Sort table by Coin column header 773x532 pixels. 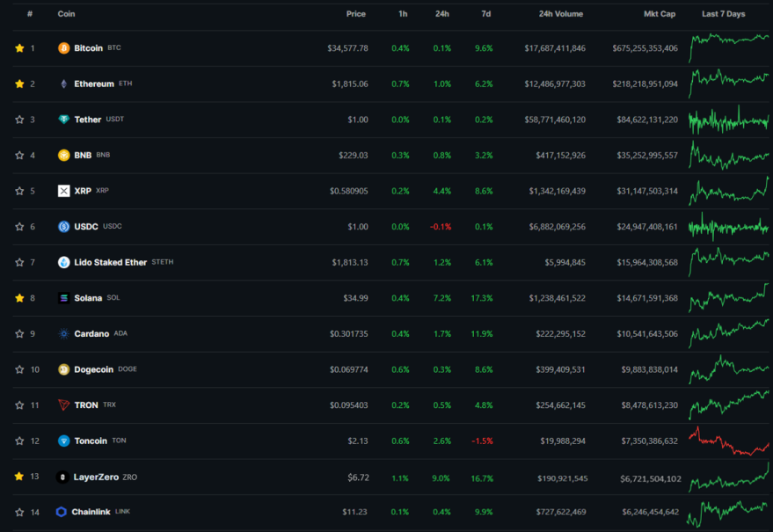(66, 14)
